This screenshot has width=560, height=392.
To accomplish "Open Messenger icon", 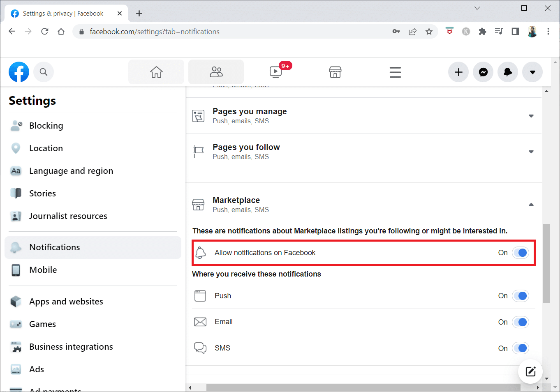I will pyautogui.click(x=483, y=72).
